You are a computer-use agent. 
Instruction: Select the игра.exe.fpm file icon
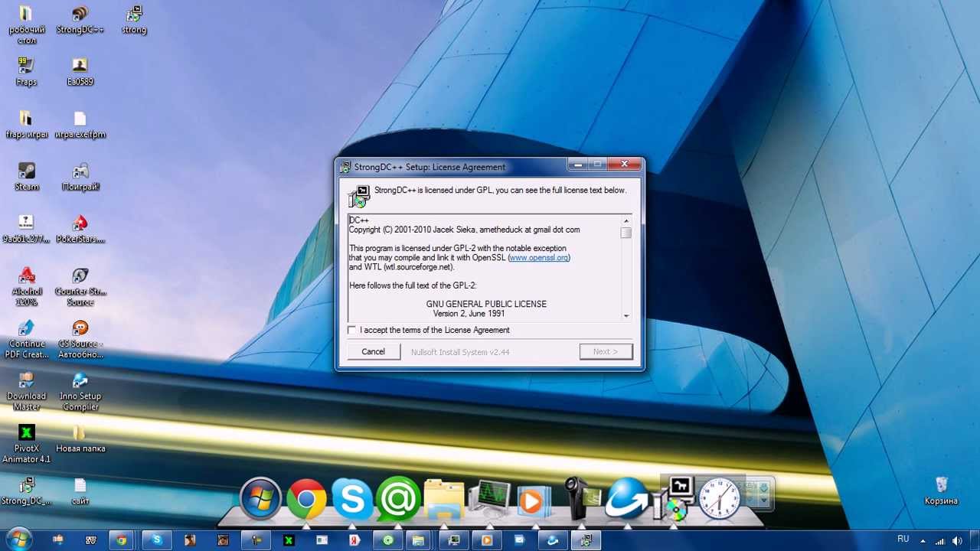[x=80, y=125]
